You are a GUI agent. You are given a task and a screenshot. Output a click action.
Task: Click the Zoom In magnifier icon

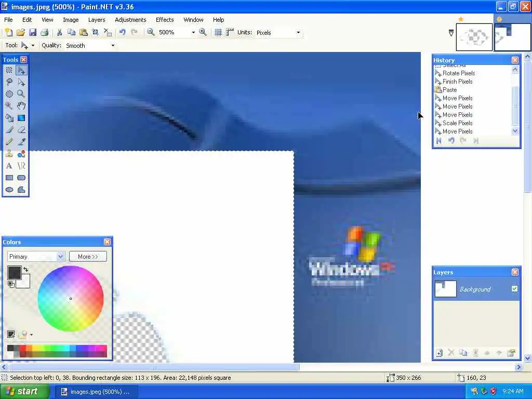[x=203, y=32]
